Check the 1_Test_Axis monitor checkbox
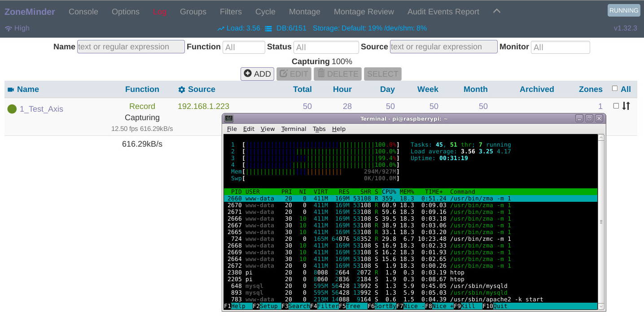 click(x=616, y=106)
